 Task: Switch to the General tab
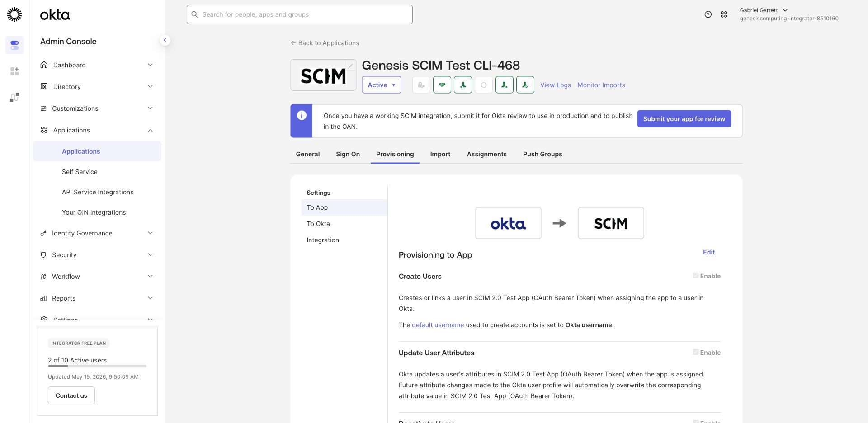click(x=308, y=154)
